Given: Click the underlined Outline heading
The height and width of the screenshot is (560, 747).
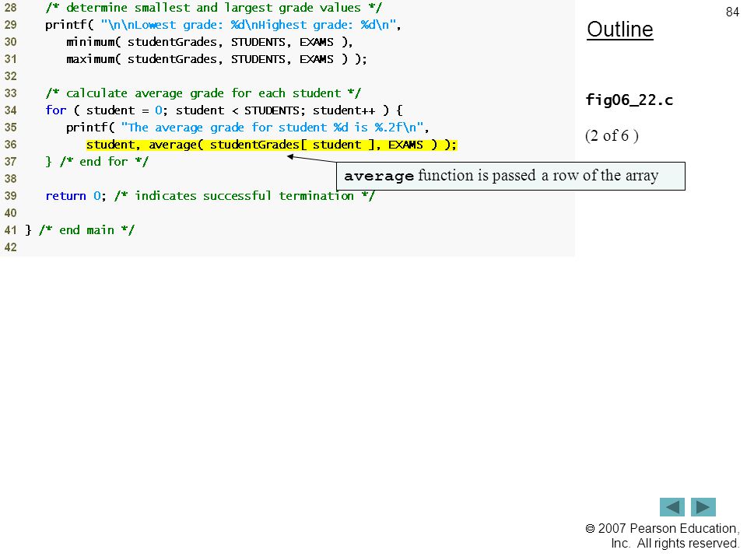Looking at the screenshot, I should tap(620, 30).
